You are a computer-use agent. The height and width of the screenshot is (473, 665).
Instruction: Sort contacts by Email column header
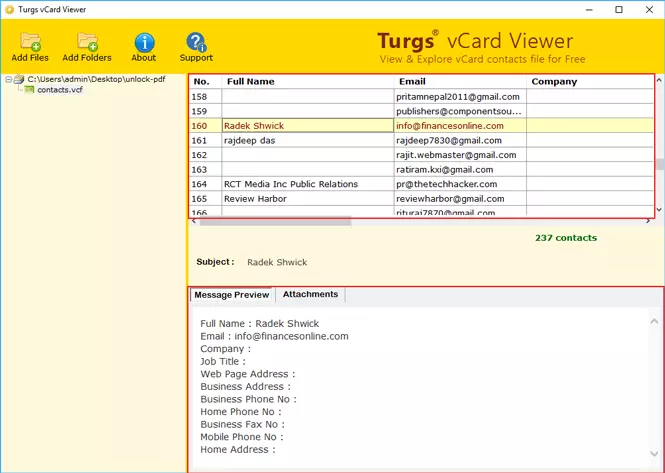click(412, 82)
